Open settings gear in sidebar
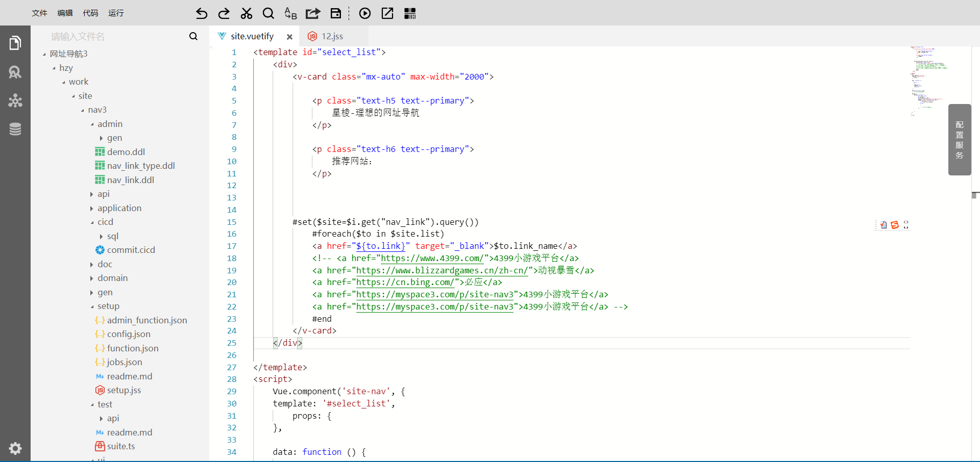 tap(15, 448)
